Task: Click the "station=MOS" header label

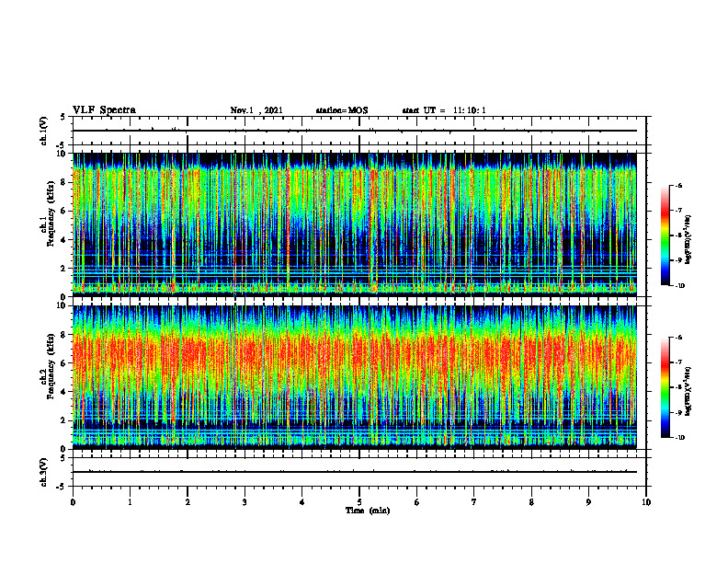Action: 342,110
